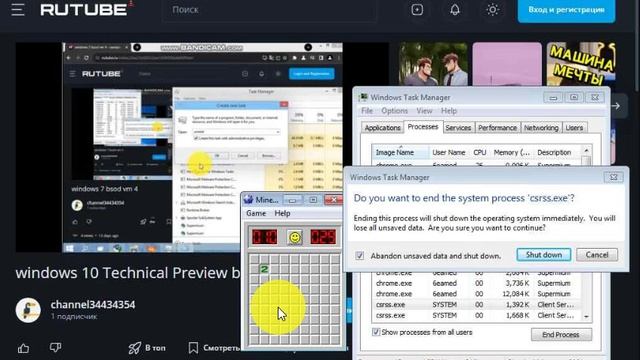Open Task Manager Options menu

click(394, 111)
